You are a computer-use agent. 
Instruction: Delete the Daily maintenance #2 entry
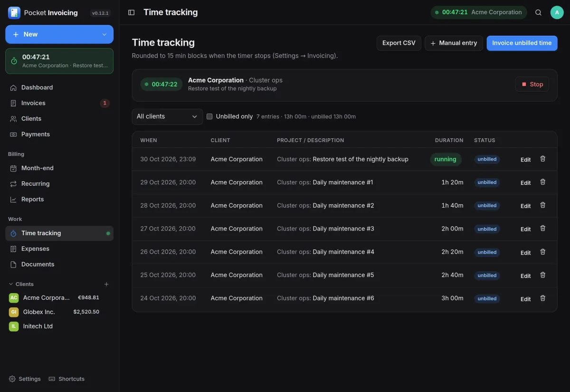pyautogui.click(x=543, y=205)
